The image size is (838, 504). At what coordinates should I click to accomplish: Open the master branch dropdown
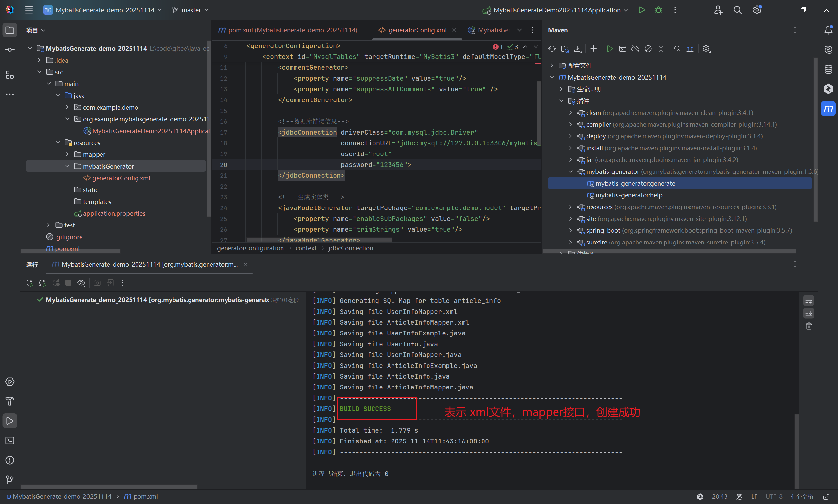(x=190, y=10)
